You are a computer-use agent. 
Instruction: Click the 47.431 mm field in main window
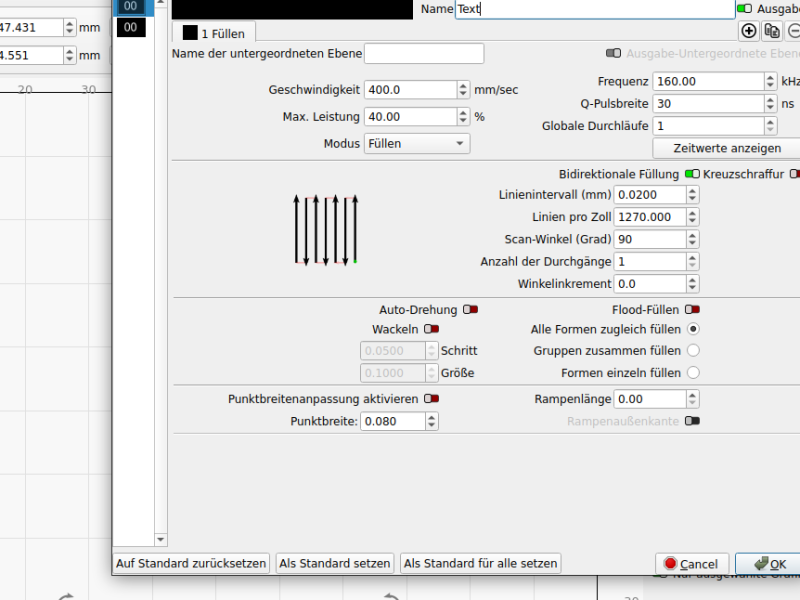coord(32,28)
